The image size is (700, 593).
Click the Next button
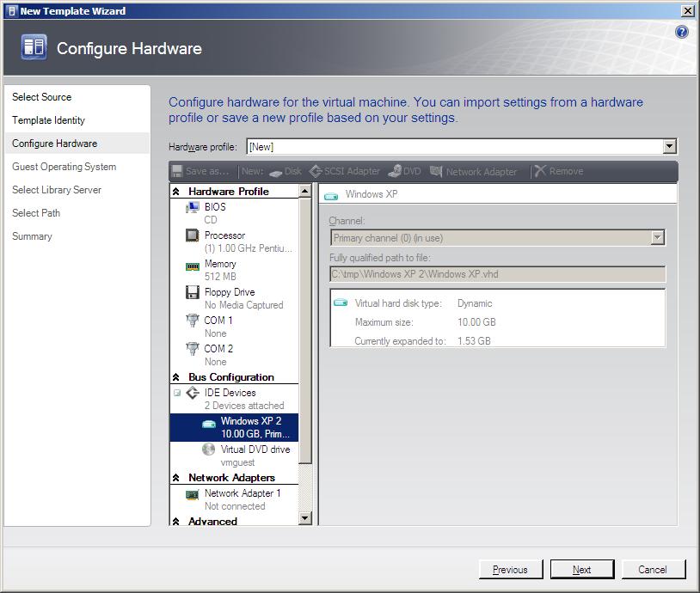point(581,569)
